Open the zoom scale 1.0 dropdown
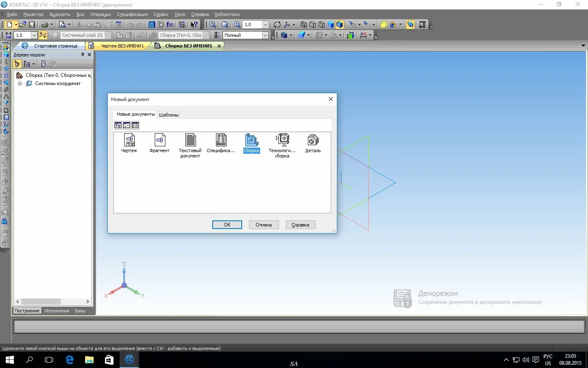The image size is (588, 368). pyautogui.click(x=265, y=25)
